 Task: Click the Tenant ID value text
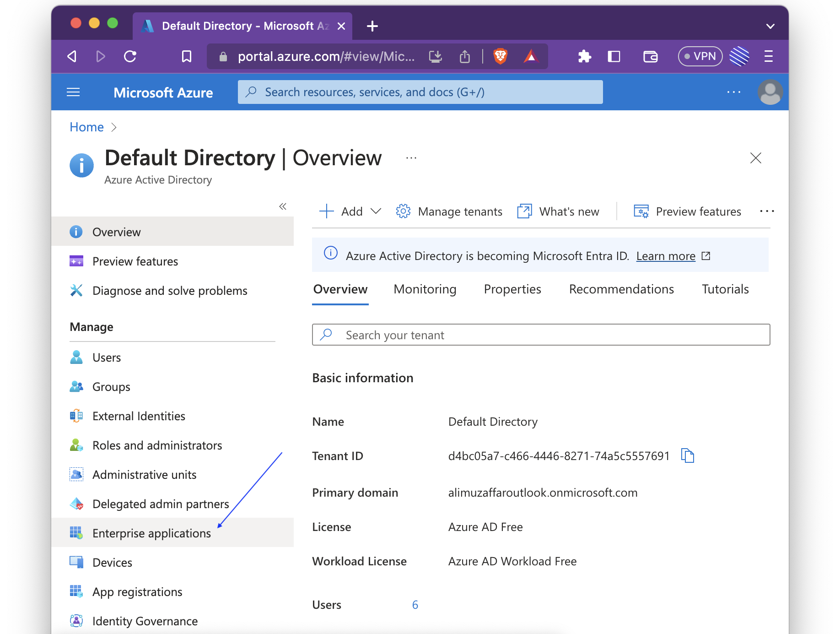coord(559,456)
